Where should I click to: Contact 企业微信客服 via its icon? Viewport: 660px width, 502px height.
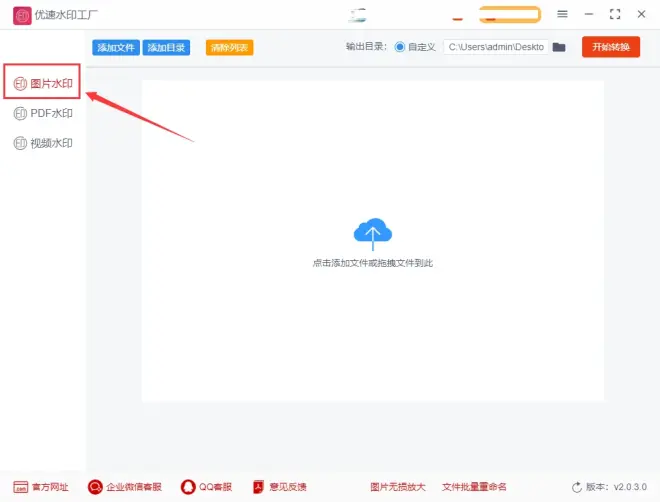pyautogui.click(x=96, y=487)
